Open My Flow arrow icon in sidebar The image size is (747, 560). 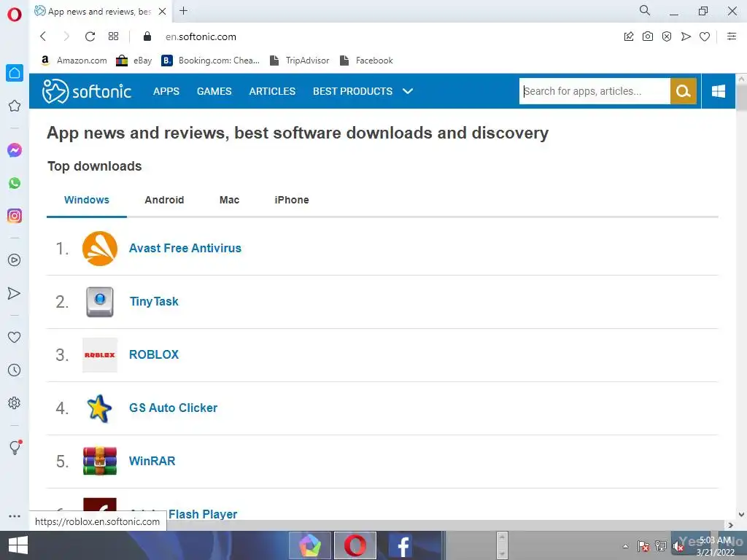(x=15, y=293)
